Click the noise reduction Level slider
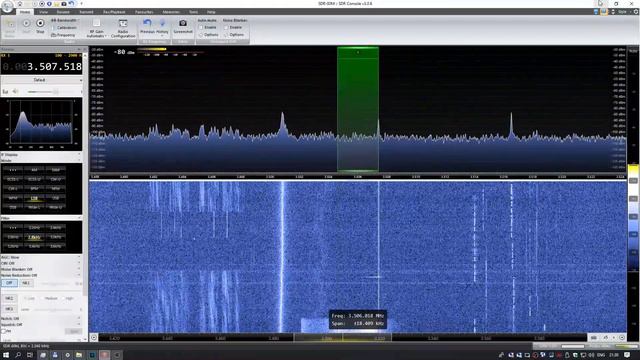 (53, 309)
